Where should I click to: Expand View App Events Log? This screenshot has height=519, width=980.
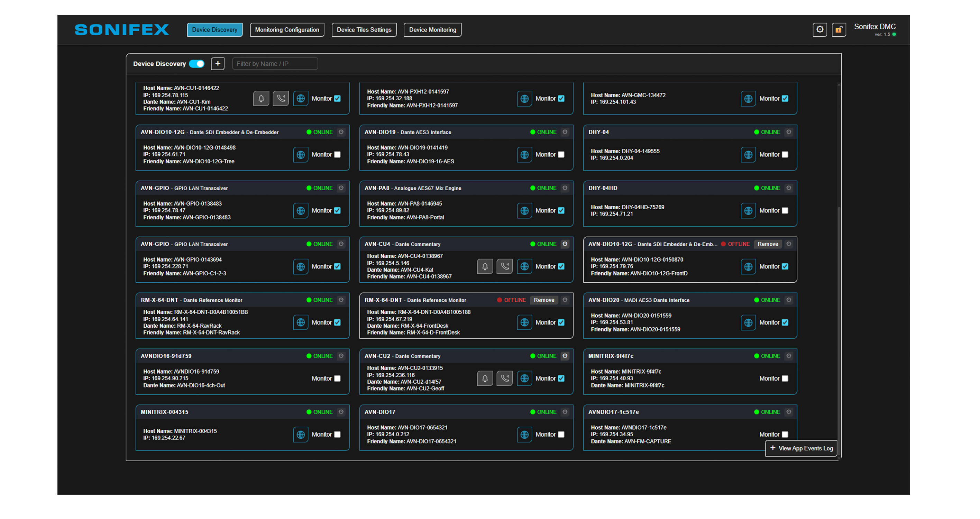coord(801,448)
